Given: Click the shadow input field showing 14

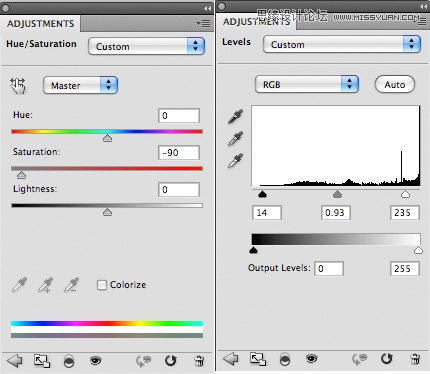Looking at the screenshot, I should click(x=267, y=212).
